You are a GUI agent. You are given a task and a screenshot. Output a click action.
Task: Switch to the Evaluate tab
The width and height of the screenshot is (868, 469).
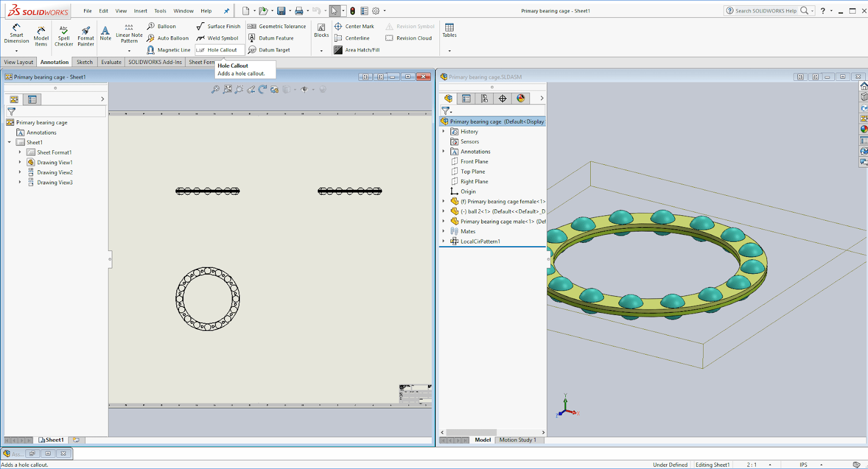coord(111,62)
